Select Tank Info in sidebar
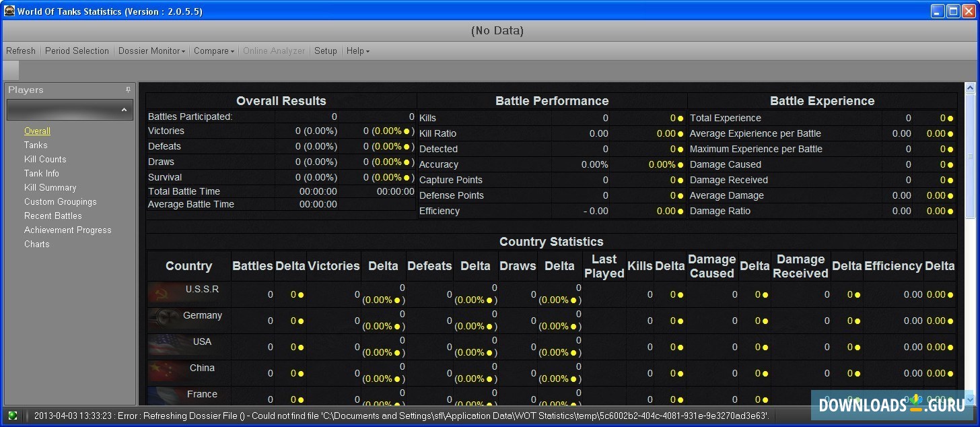Viewport: 980px width, 427px height. (x=42, y=174)
